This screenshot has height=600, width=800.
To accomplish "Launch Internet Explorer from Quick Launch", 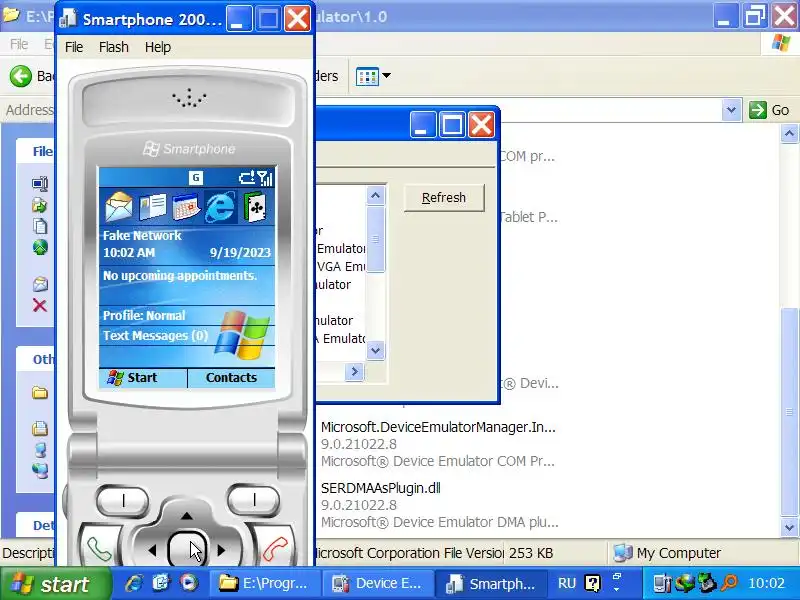I will tap(134, 583).
